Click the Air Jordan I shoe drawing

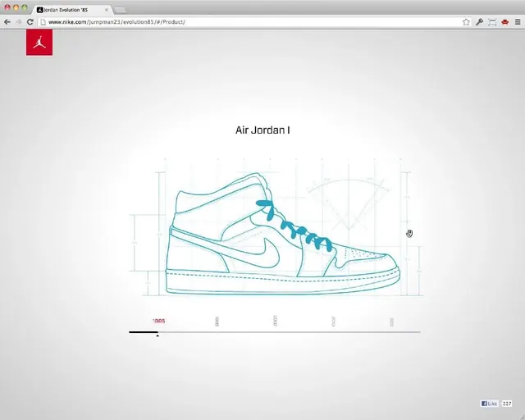(283, 234)
